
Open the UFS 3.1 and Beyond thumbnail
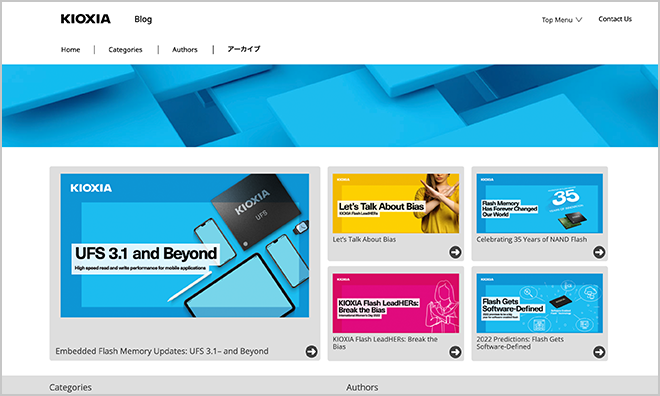point(185,245)
